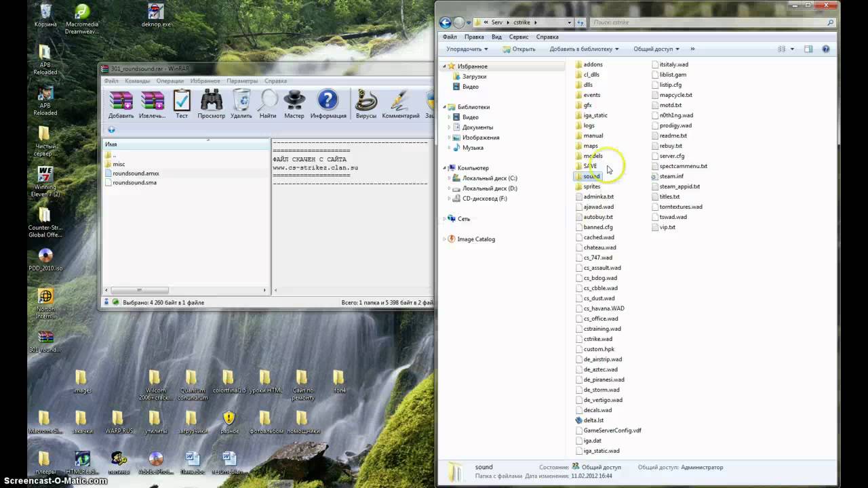Select roundsound.sma in WinRAR
This screenshot has height=488, width=868.
134,183
